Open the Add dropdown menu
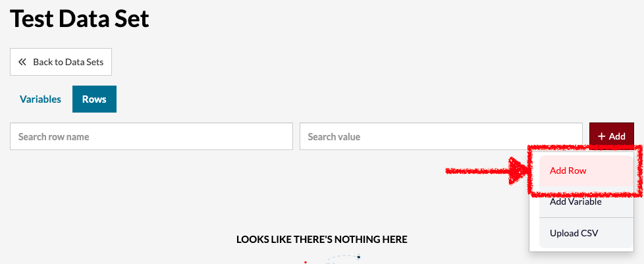This screenshot has height=264, width=644. click(612, 136)
